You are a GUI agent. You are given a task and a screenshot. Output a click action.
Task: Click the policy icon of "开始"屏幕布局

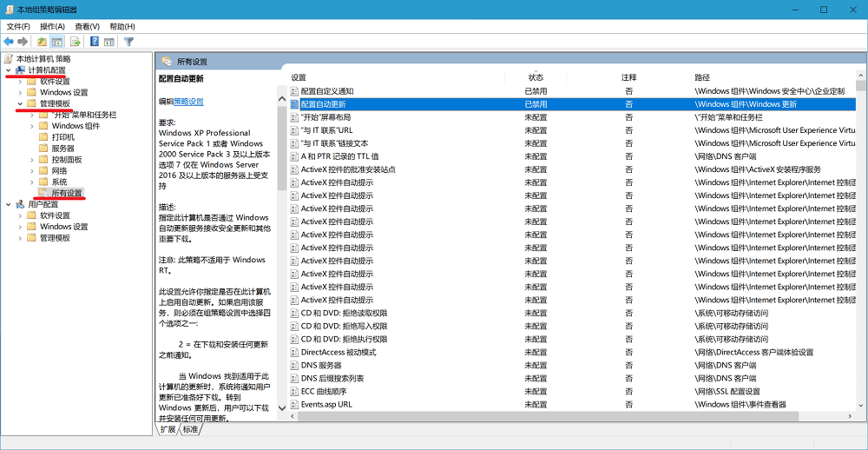tap(294, 117)
